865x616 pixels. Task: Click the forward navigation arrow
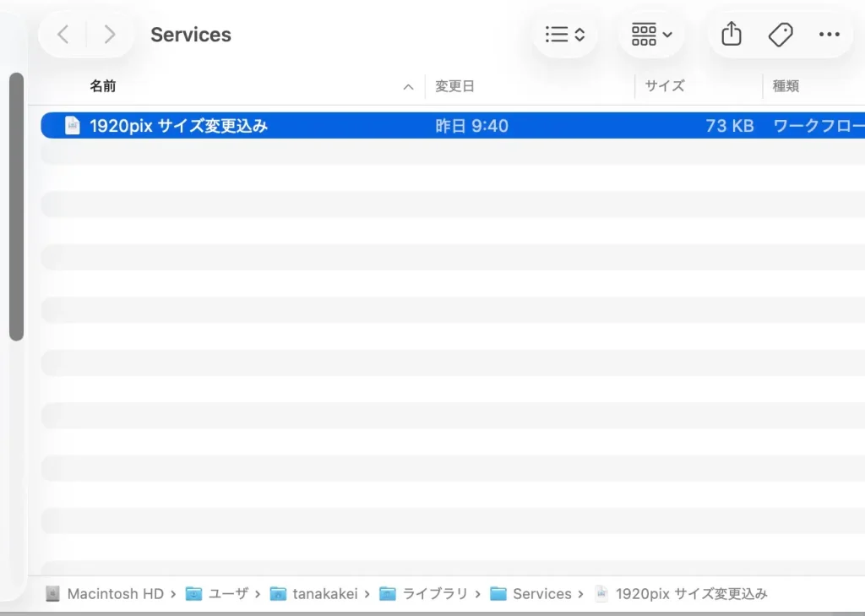[x=109, y=35]
